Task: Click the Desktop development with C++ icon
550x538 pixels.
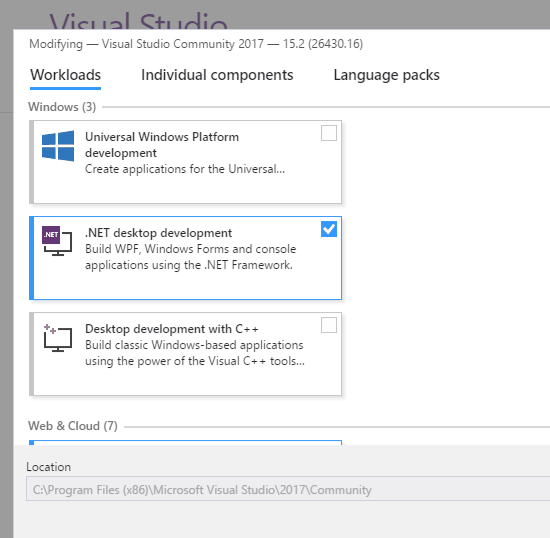Action: 58,338
